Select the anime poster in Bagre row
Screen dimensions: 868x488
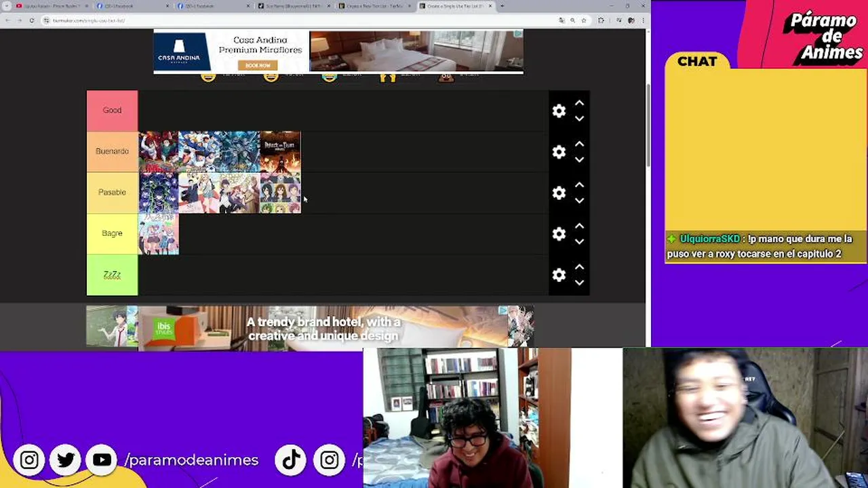coord(158,234)
